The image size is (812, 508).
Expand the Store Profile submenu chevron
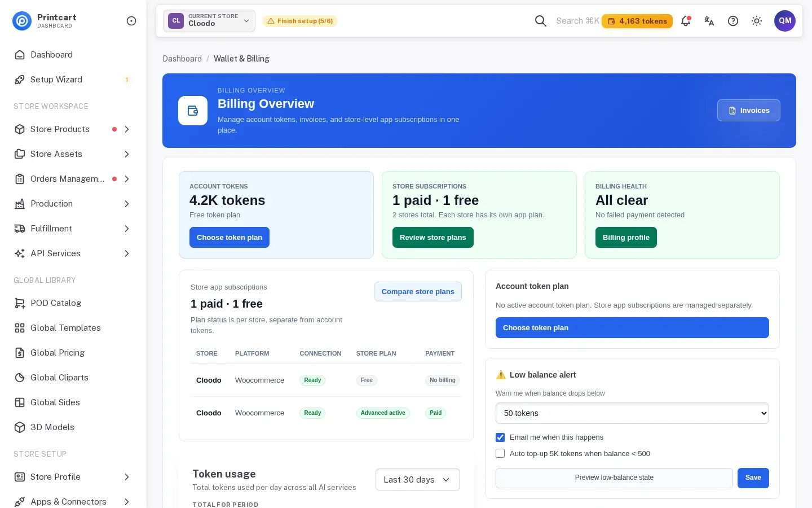click(x=127, y=477)
